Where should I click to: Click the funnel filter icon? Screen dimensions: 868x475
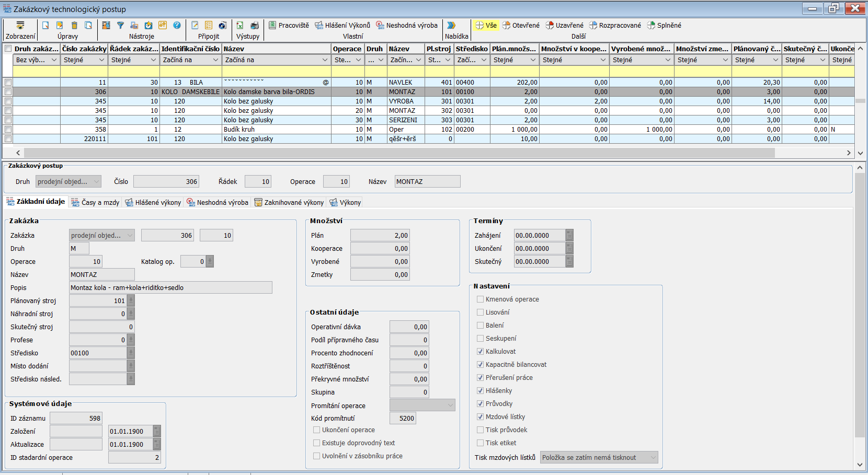[120, 25]
